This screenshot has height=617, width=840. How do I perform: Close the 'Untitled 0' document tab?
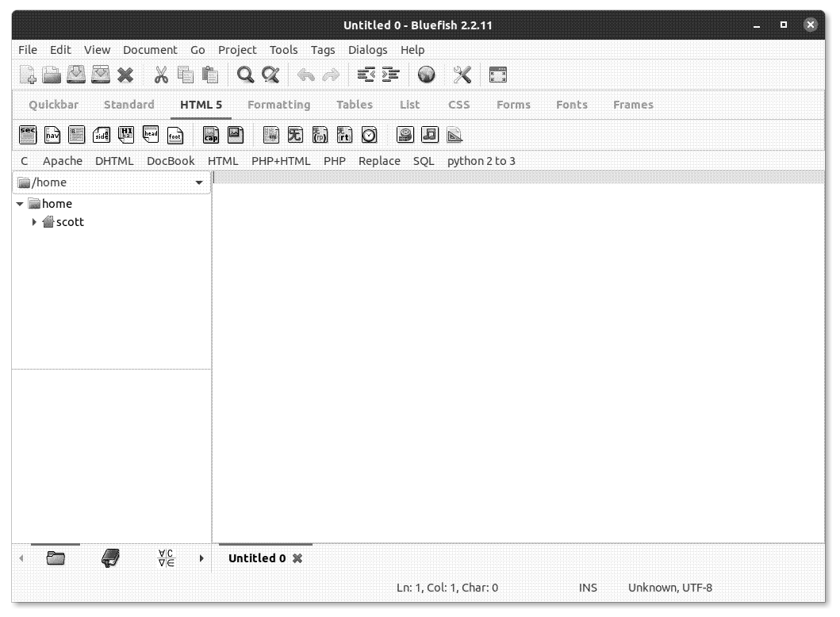coord(297,558)
